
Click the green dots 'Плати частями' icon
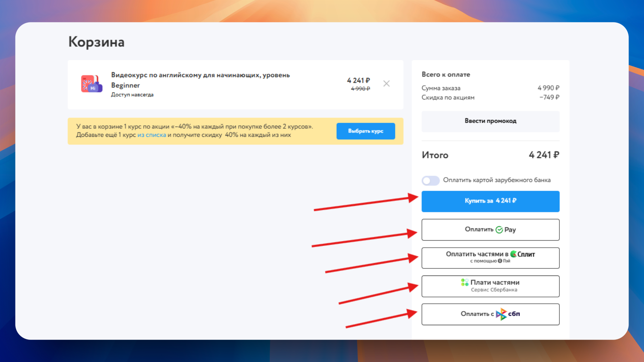[465, 283]
